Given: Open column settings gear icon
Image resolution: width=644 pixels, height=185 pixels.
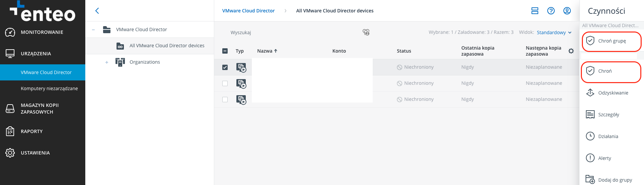Looking at the screenshot, I should (x=571, y=51).
